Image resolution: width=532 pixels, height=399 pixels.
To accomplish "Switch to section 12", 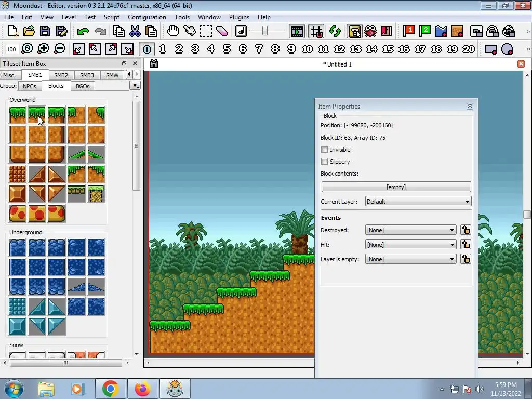I will (340, 49).
